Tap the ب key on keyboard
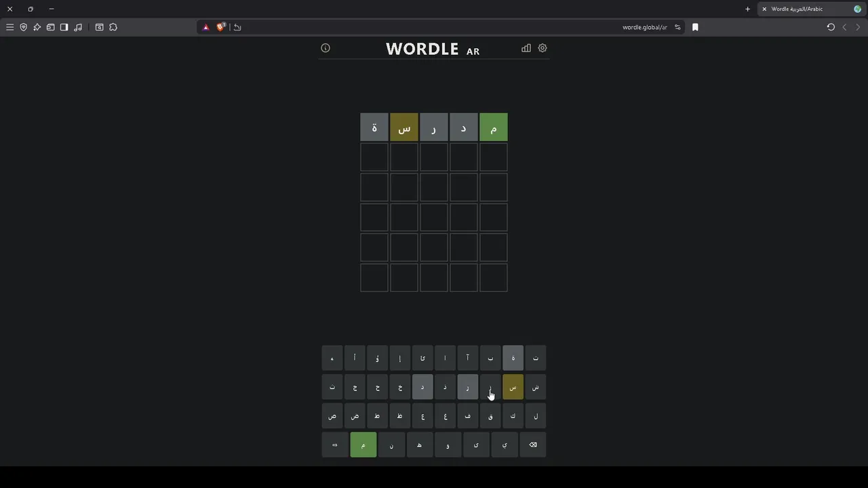Viewport: 868px width, 488px height. pyautogui.click(x=490, y=358)
